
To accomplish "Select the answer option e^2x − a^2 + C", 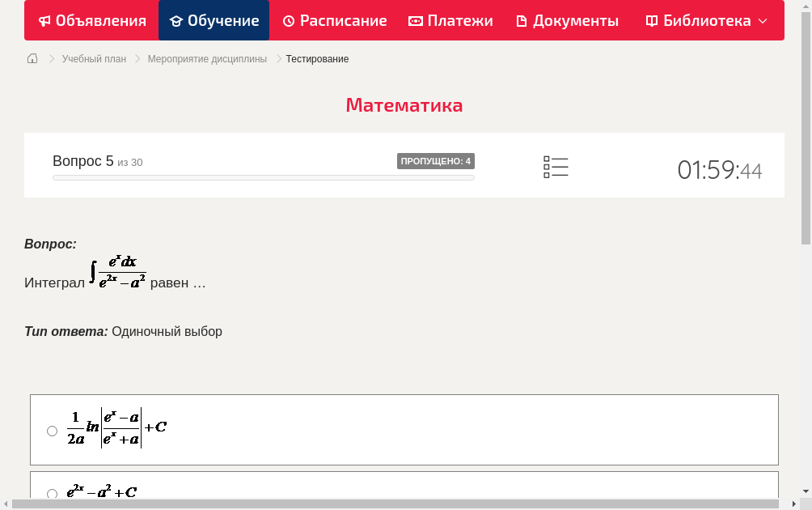I will click(x=52, y=493).
